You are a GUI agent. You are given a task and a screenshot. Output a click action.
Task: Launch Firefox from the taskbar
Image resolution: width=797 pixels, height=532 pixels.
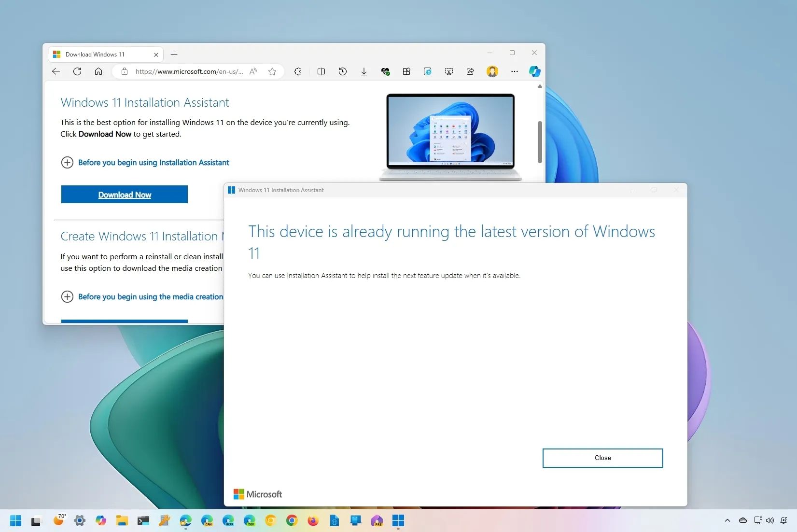313,521
